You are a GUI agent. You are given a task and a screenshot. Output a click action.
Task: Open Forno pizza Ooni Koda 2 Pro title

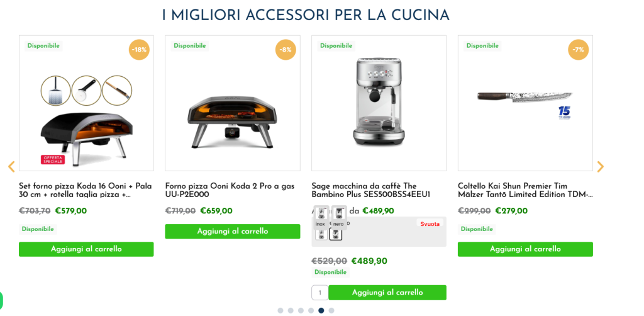(x=230, y=190)
